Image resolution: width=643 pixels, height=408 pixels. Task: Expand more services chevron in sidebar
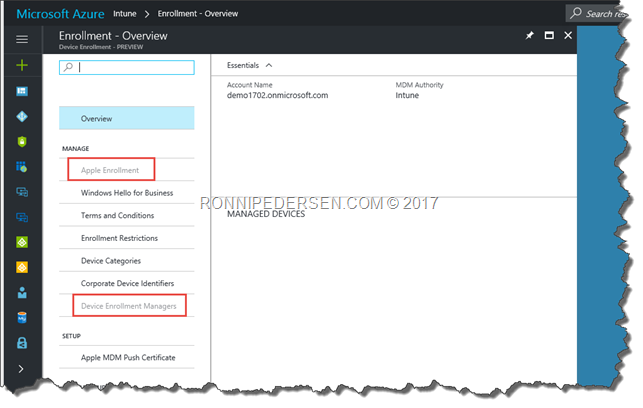21,369
